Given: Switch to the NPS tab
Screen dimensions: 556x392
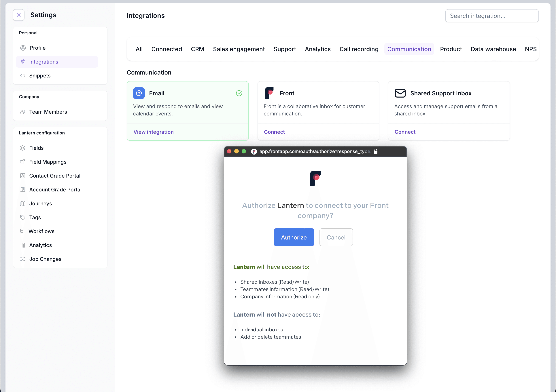Looking at the screenshot, I should pyautogui.click(x=531, y=49).
